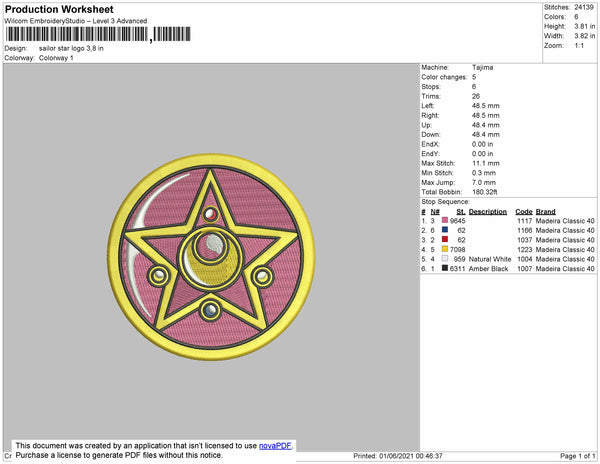The height and width of the screenshot is (464, 600).
Task: Click the 'Description' column header
Action: coord(488,212)
